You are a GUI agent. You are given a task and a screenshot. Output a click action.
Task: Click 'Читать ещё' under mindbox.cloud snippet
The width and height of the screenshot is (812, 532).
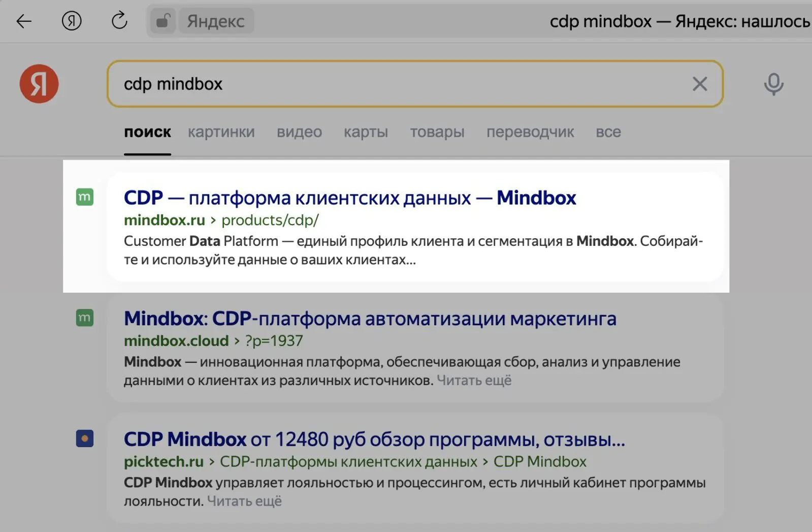pos(474,381)
